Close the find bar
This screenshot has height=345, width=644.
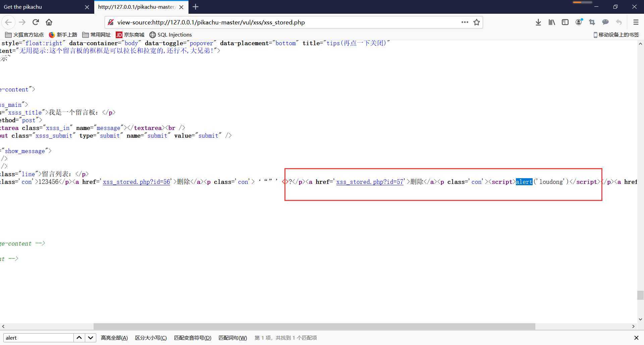636,338
